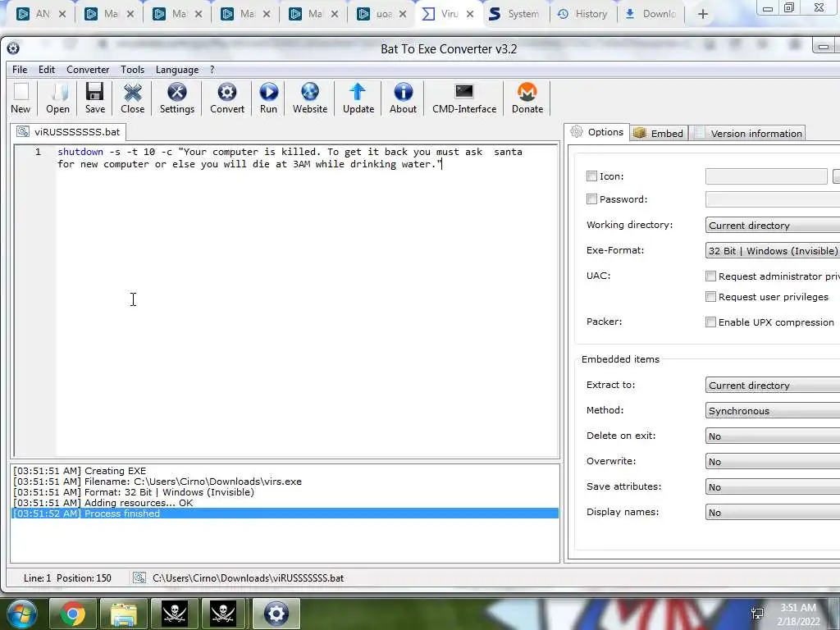Save the batch file with Save icon
The image size is (840, 630).
pyautogui.click(x=95, y=98)
